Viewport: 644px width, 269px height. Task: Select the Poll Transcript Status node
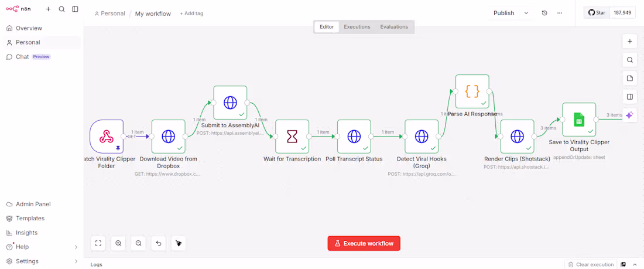point(354,137)
